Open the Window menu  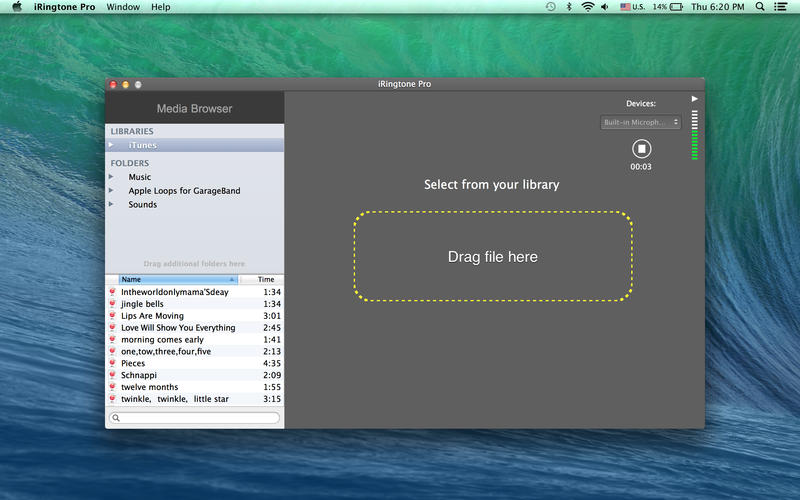tap(123, 7)
